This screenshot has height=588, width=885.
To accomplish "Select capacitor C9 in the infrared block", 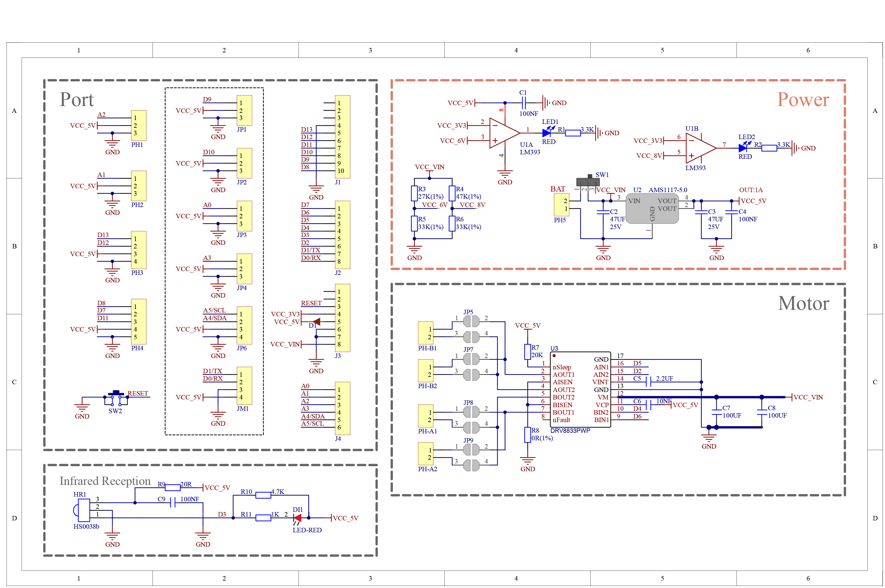I will click(172, 503).
